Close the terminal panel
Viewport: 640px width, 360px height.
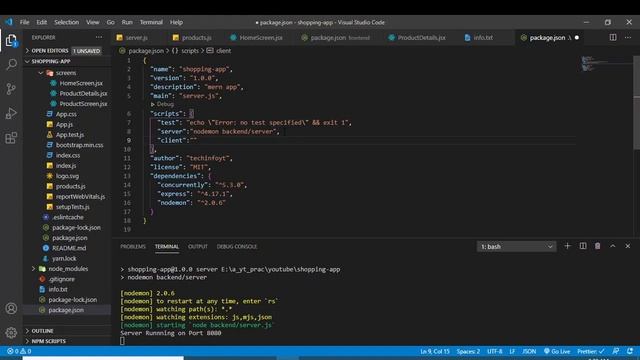[x=628, y=246]
